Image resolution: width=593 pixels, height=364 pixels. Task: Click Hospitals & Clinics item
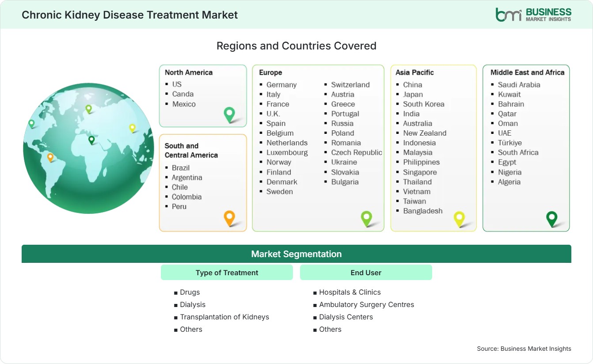coord(350,292)
